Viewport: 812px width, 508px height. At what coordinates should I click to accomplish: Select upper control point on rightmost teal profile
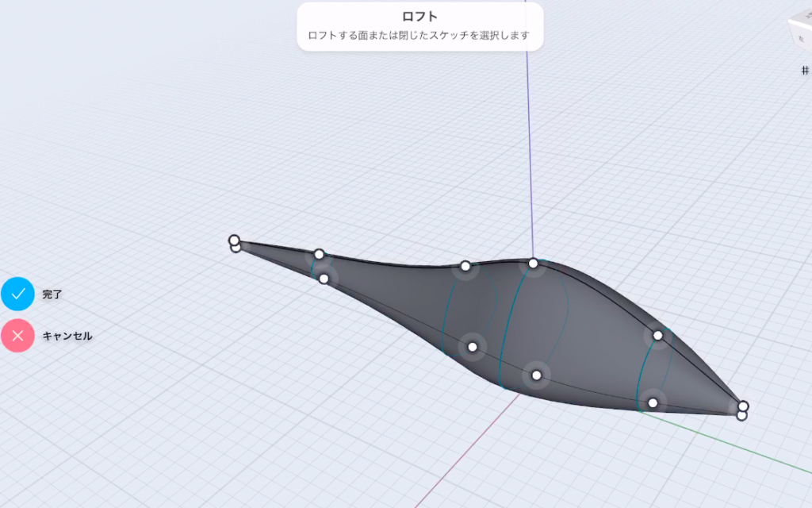click(x=657, y=336)
